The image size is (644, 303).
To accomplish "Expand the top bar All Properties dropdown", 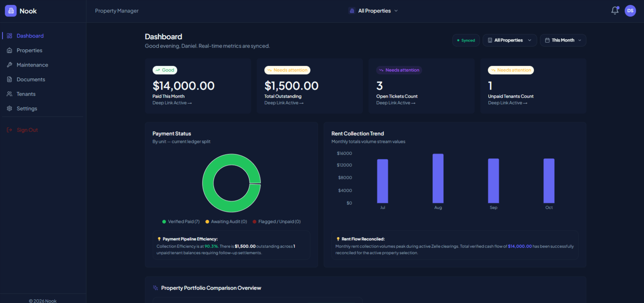I will coord(374,11).
